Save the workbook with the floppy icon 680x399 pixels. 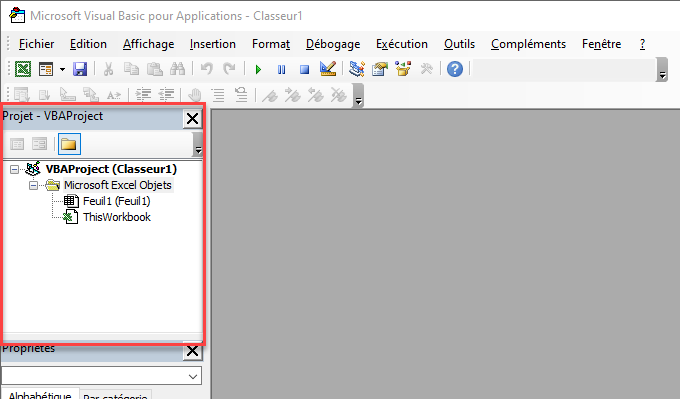[x=80, y=69]
